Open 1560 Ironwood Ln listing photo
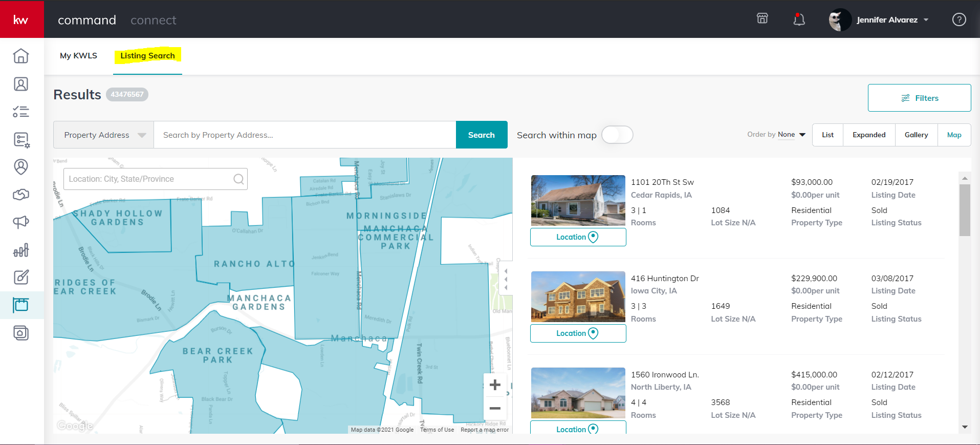The width and height of the screenshot is (980, 445). (578, 393)
